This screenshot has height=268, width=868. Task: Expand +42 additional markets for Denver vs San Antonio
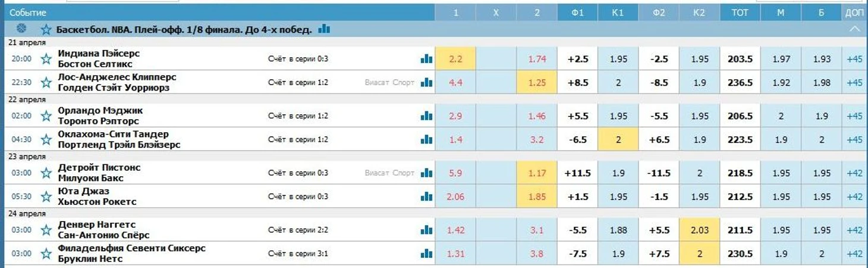tap(854, 230)
